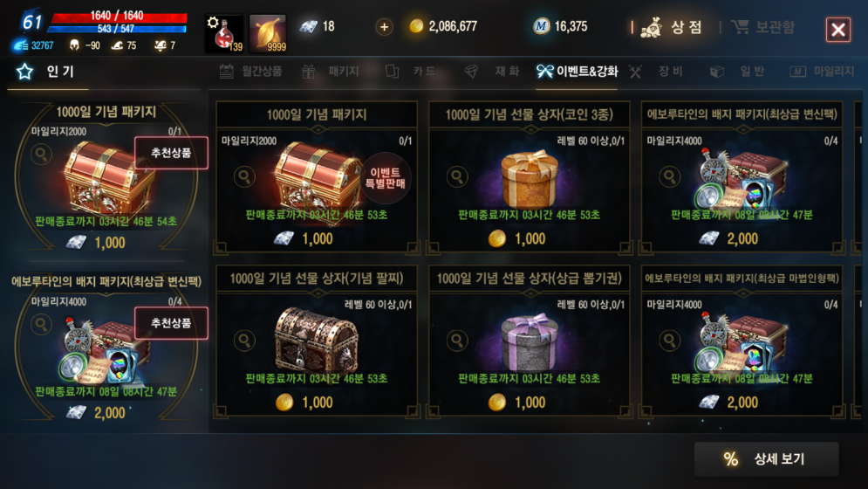868x489 pixels.
Task: Switch to the 월간상품 tab
Action: [251, 72]
